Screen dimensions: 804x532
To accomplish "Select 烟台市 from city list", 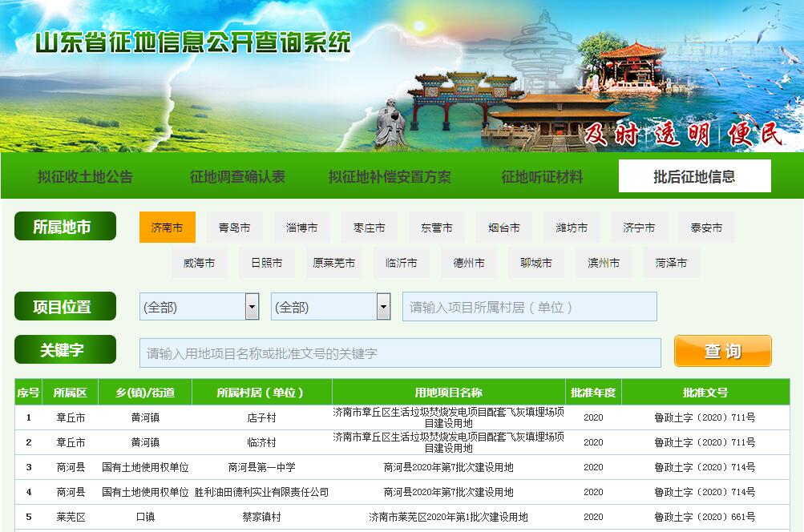I will [504, 228].
